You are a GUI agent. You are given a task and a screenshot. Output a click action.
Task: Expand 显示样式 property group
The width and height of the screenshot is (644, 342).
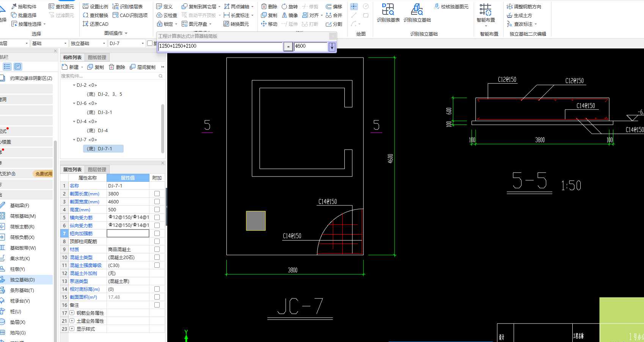tap(72, 329)
